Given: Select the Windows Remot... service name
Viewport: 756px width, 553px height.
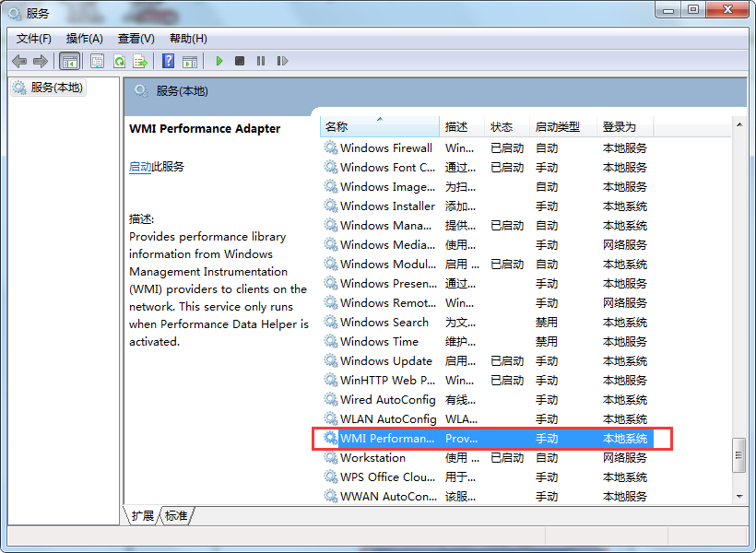Looking at the screenshot, I should [x=387, y=302].
